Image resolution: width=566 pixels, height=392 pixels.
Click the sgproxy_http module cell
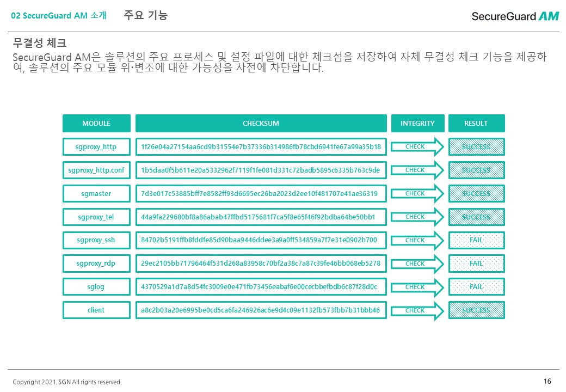96,147
